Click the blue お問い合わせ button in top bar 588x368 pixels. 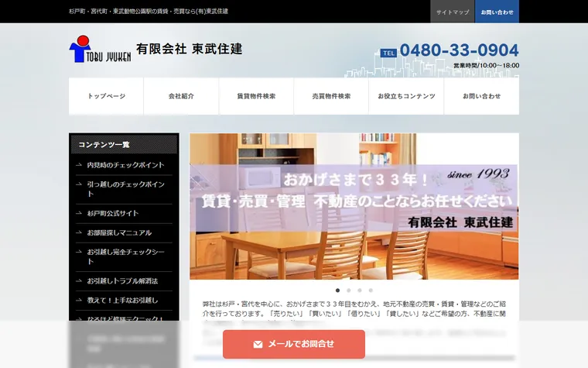(497, 12)
